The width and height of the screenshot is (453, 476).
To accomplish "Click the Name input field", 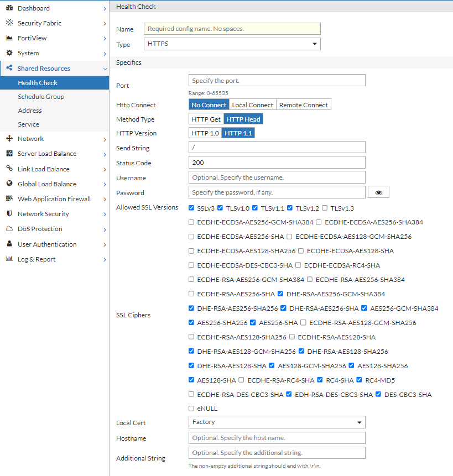I will [x=232, y=28].
